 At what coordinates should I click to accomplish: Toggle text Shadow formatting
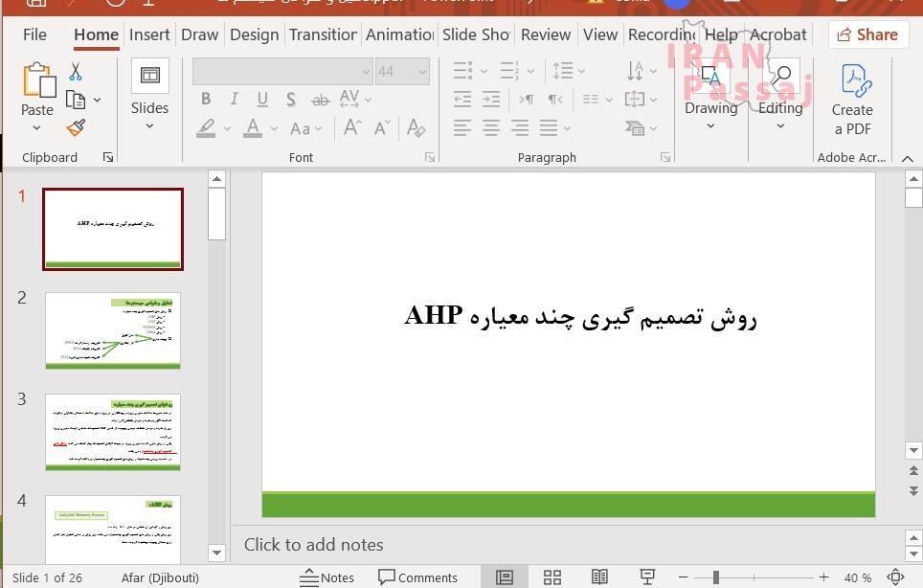291,100
